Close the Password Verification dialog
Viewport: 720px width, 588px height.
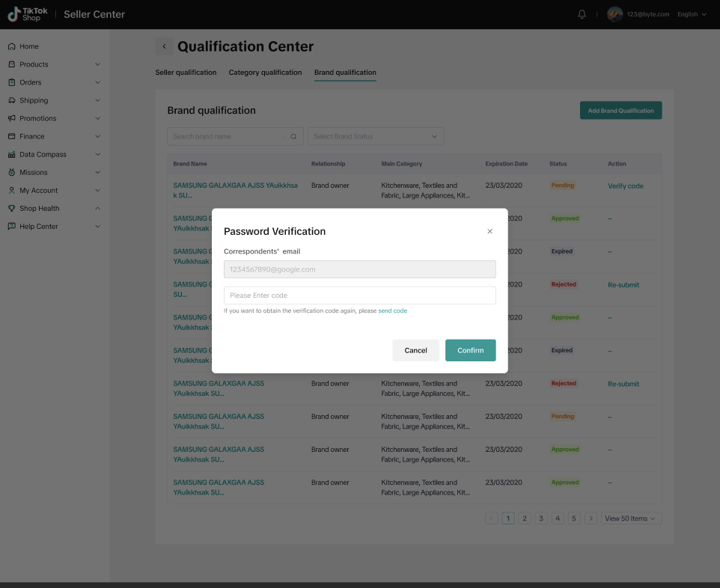coord(490,231)
